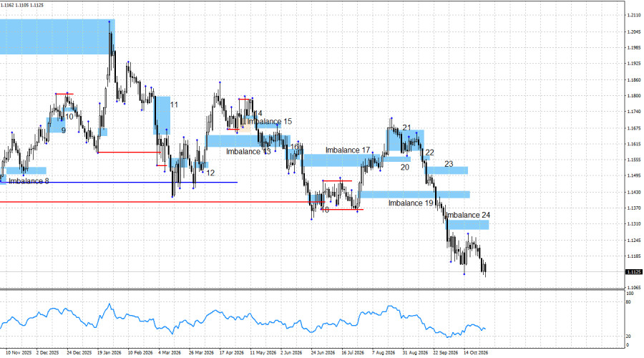Click the 7 Aug 2026 date label
The image size is (644, 358).
pyautogui.click(x=384, y=353)
